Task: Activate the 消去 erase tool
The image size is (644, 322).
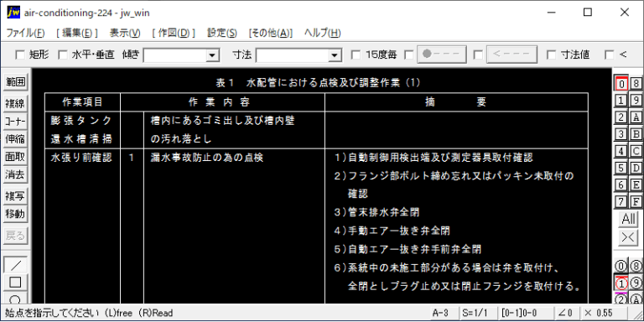Action: pos(16,174)
